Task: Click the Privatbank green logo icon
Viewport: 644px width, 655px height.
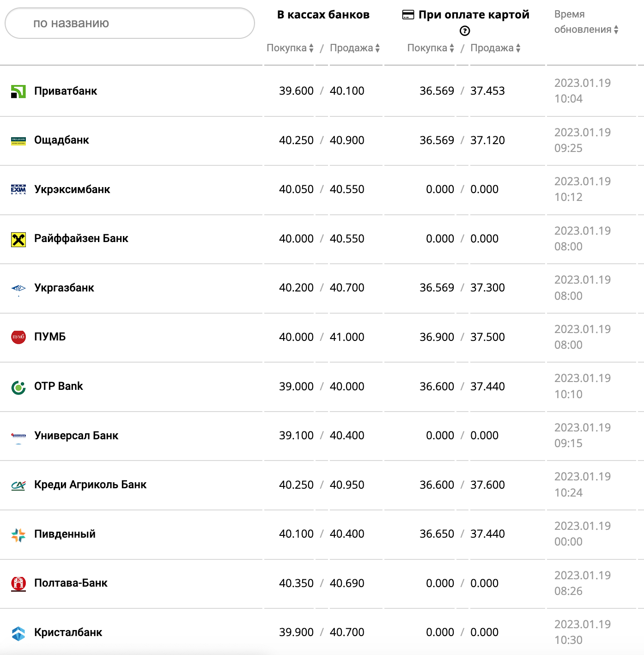Action: pos(18,91)
